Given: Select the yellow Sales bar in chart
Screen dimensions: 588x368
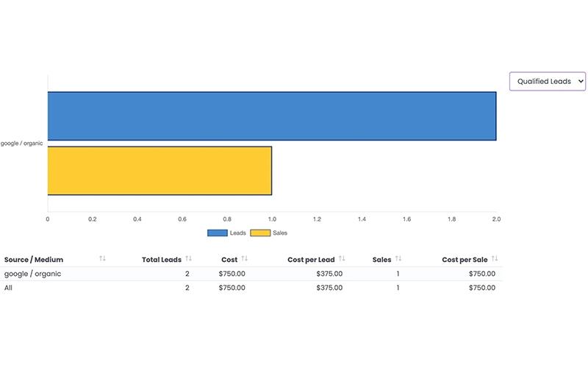Looking at the screenshot, I should [x=159, y=171].
